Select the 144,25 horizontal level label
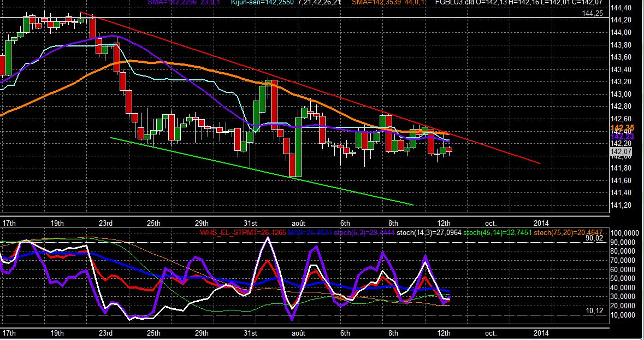This screenshot has height=340, width=644. pos(593,14)
